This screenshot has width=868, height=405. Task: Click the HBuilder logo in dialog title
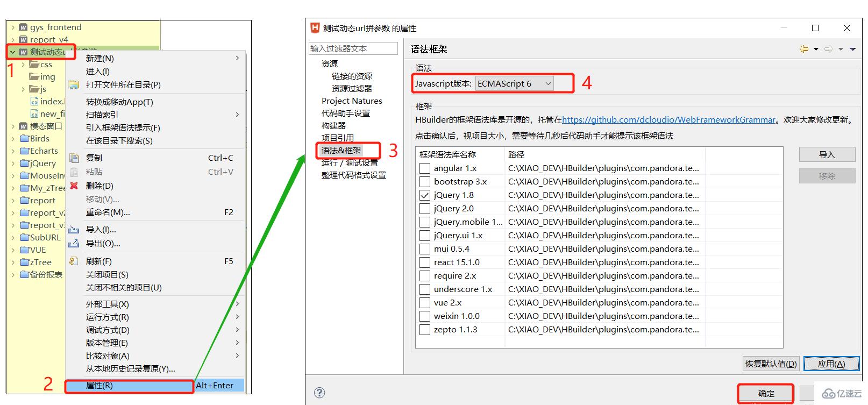coord(315,28)
